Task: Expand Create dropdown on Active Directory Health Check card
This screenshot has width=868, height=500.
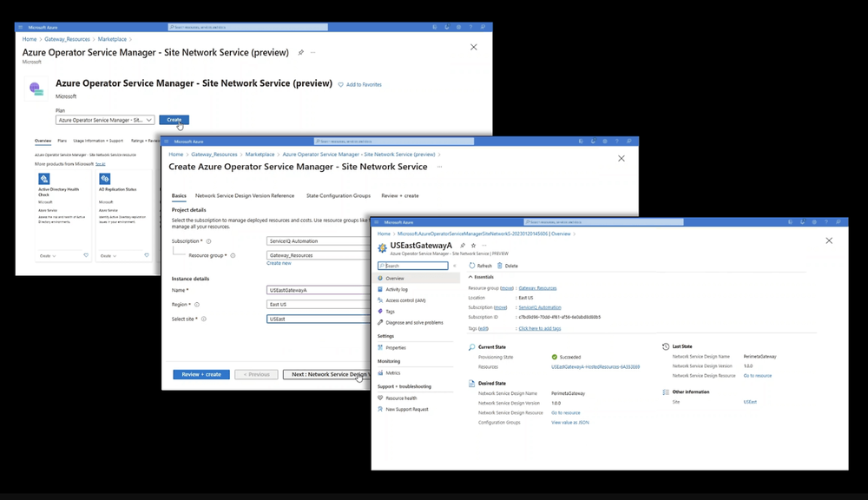Action: [x=48, y=256]
